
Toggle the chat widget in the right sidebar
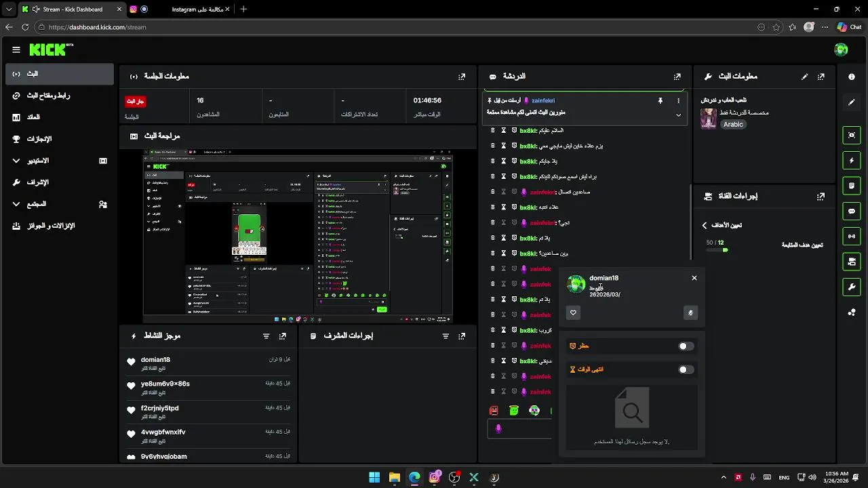(852, 211)
